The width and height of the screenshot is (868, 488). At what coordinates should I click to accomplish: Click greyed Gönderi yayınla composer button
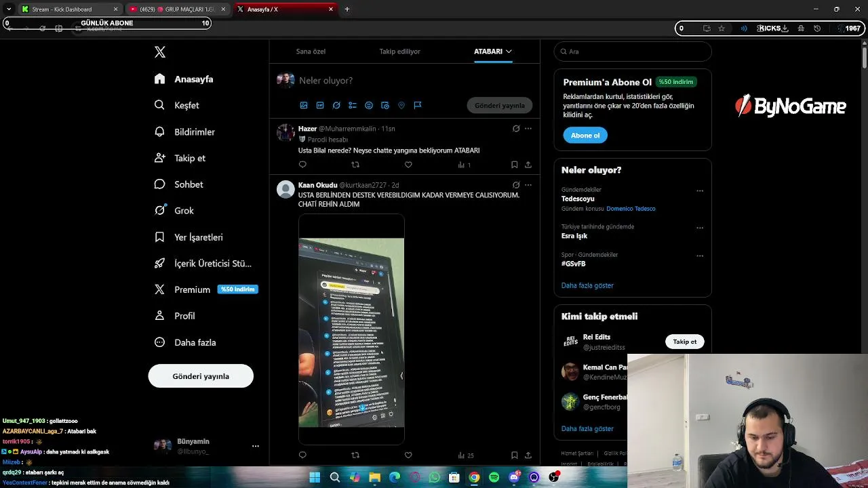500,105
